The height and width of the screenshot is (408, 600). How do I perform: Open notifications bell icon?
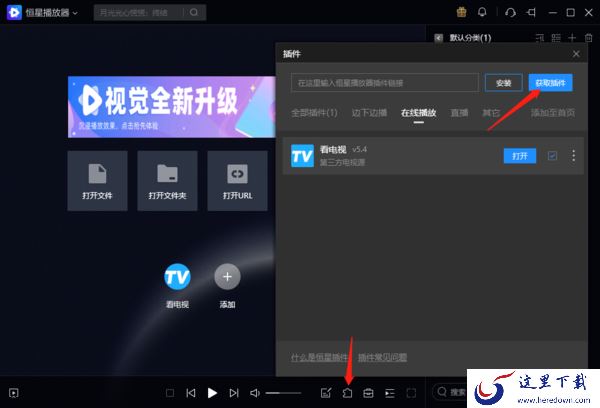coord(482,12)
